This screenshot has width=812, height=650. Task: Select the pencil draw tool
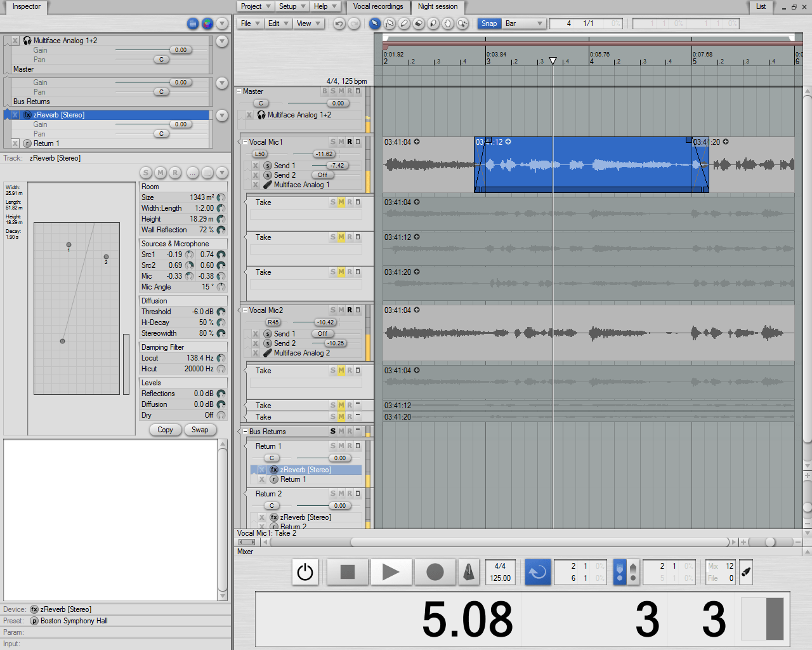[x=404, y=23]
